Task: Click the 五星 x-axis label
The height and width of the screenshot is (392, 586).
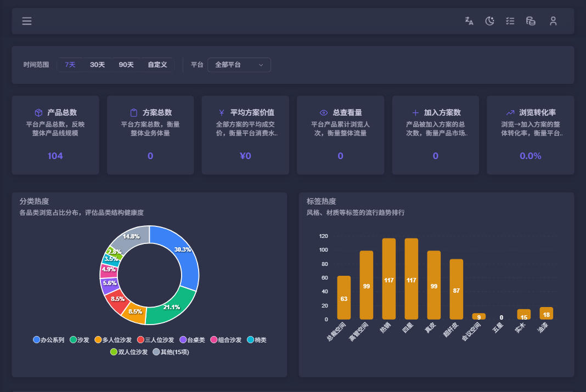Action: point(498,328)
